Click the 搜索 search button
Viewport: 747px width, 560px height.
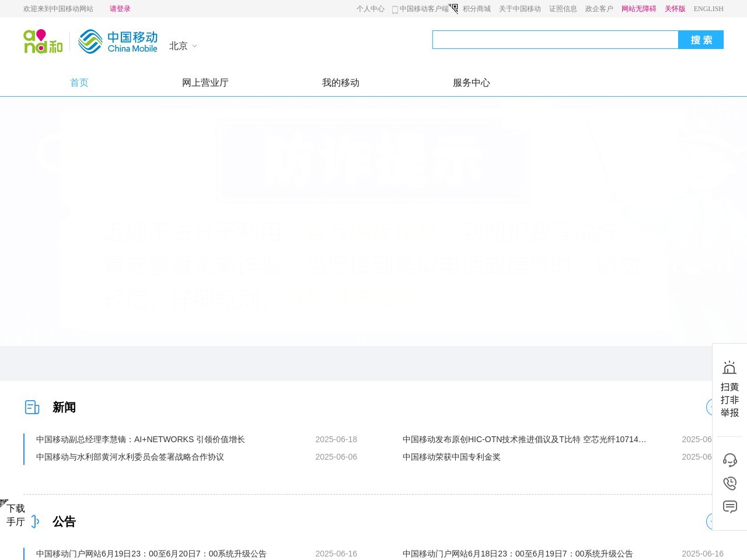[701, 40]
